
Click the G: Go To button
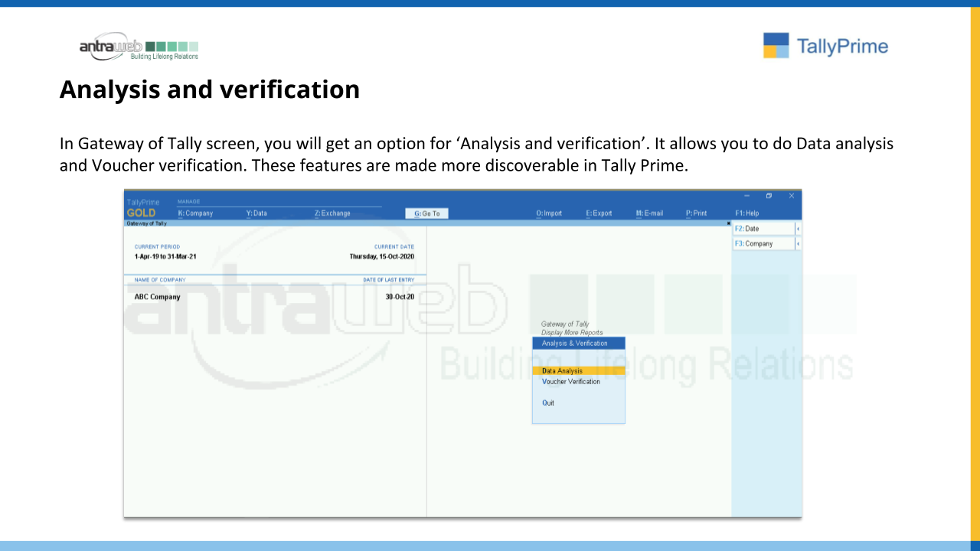click(x=426, y=214)
